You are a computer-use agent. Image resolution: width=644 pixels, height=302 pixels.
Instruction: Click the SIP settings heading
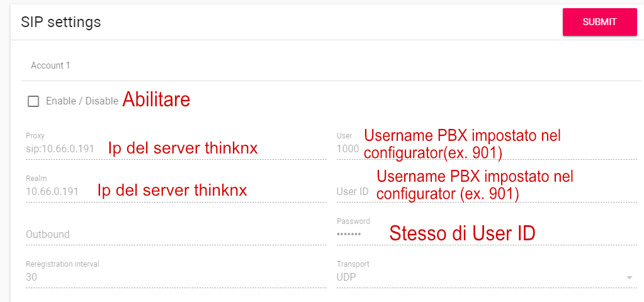pos(60,22)
